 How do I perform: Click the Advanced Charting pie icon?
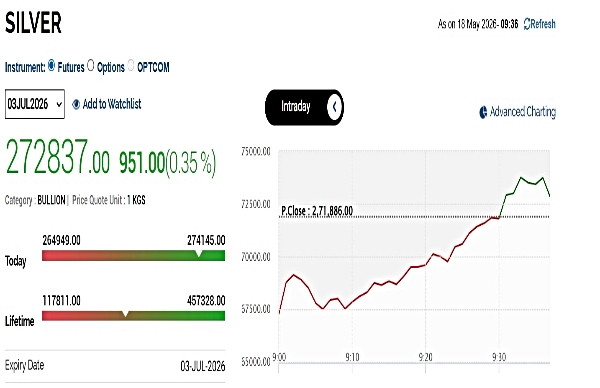pyautogui.click(x=483, y=112)
